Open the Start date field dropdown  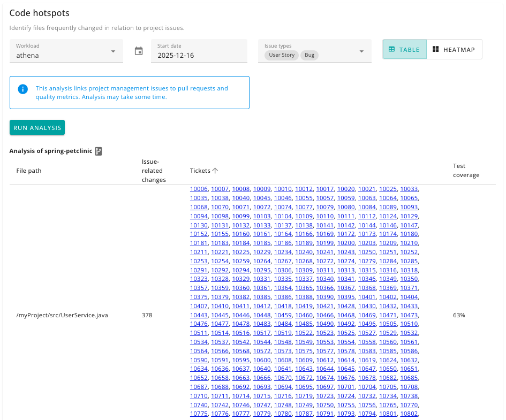click(x=198, y=52)
